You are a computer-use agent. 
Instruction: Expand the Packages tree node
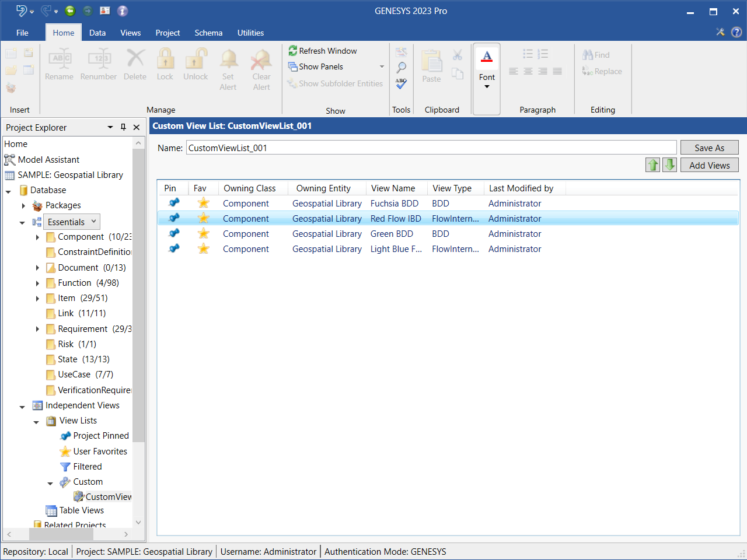tap(23, 205)
